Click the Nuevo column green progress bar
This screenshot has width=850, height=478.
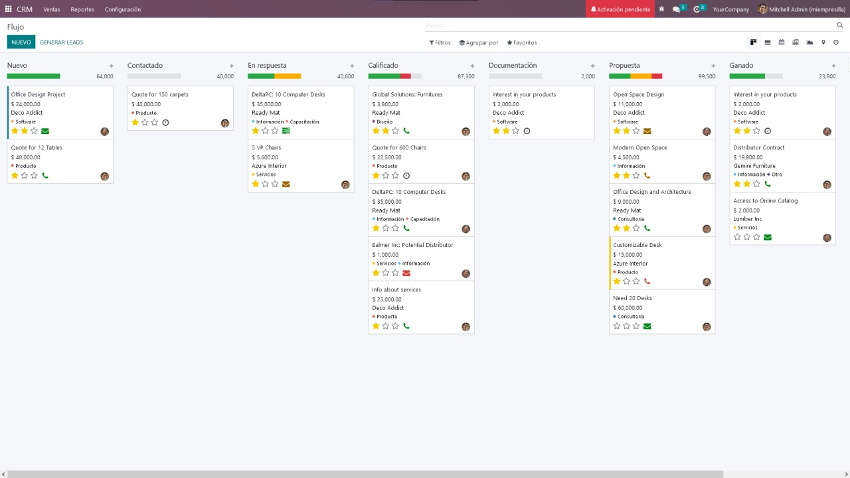tap(33, 76)
